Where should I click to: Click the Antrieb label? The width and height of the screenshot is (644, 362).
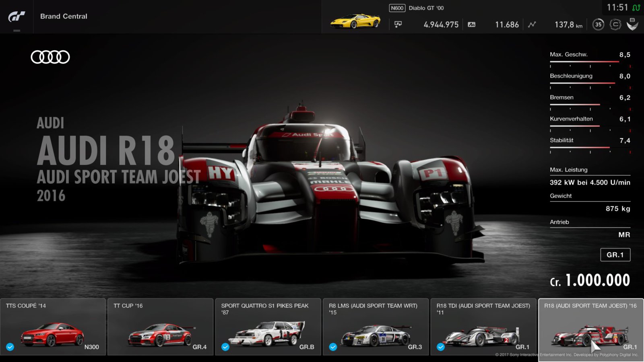559,222
